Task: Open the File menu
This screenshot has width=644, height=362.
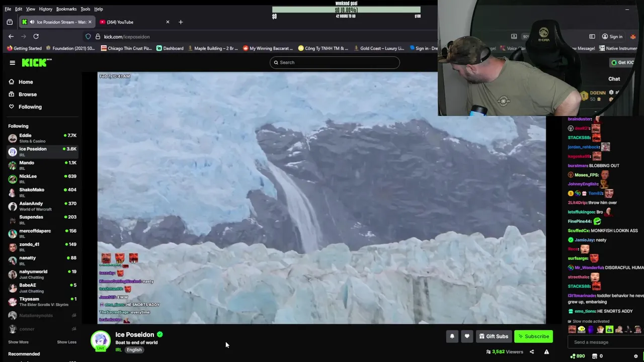Action: point(8,9)
